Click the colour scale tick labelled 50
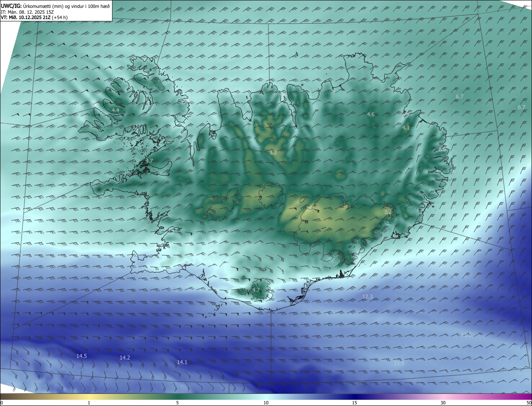Image resolution: width=532 pixels, height=406 pixels. (x=529, y=403)
